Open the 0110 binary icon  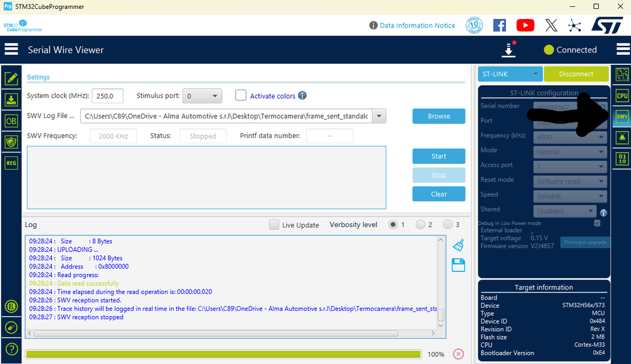click(x=622, y=159)
